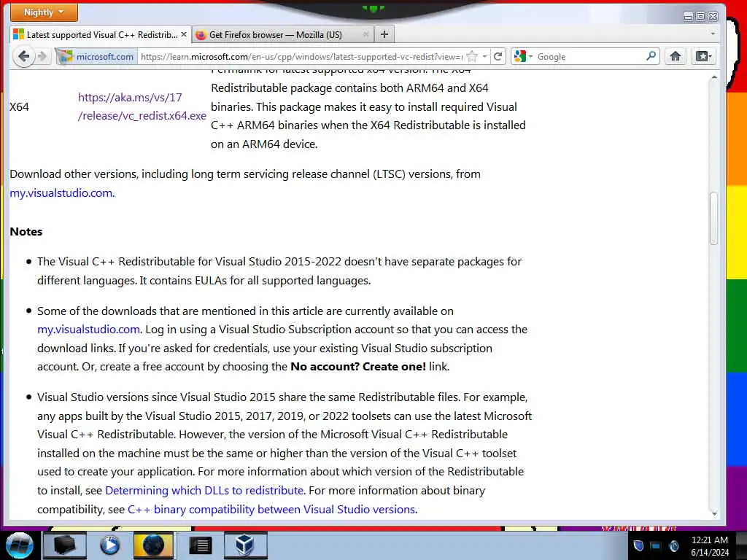
Task: Launch Windows Media Player from the taskbar
Action: (109, 545)
